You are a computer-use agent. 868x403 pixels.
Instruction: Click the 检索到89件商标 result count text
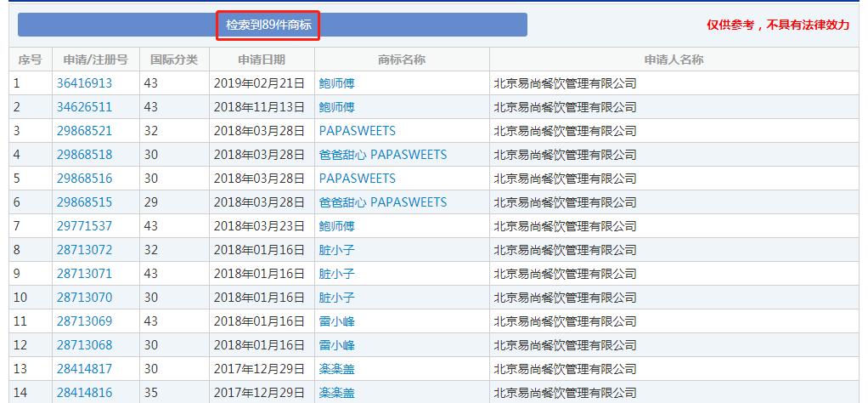coord(268,25)
